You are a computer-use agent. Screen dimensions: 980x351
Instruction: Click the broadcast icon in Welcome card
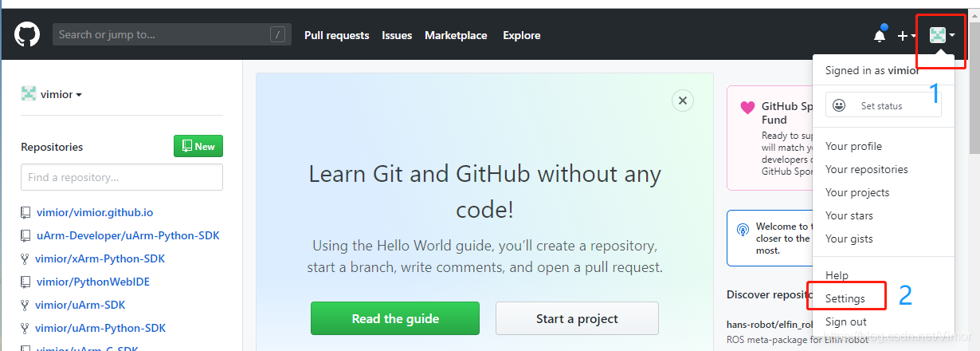pyautogui.click(x=743, y=231)
